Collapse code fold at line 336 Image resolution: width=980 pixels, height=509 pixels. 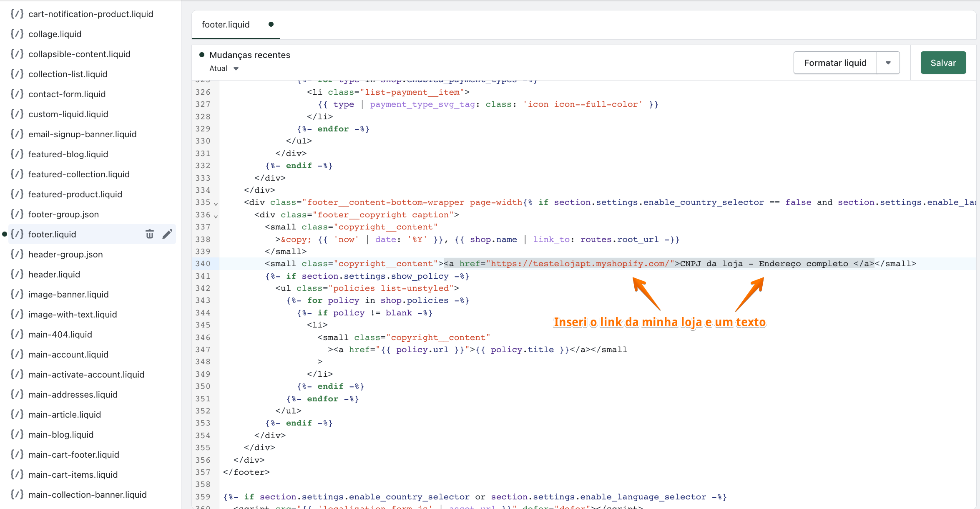[x=216, y=216]
